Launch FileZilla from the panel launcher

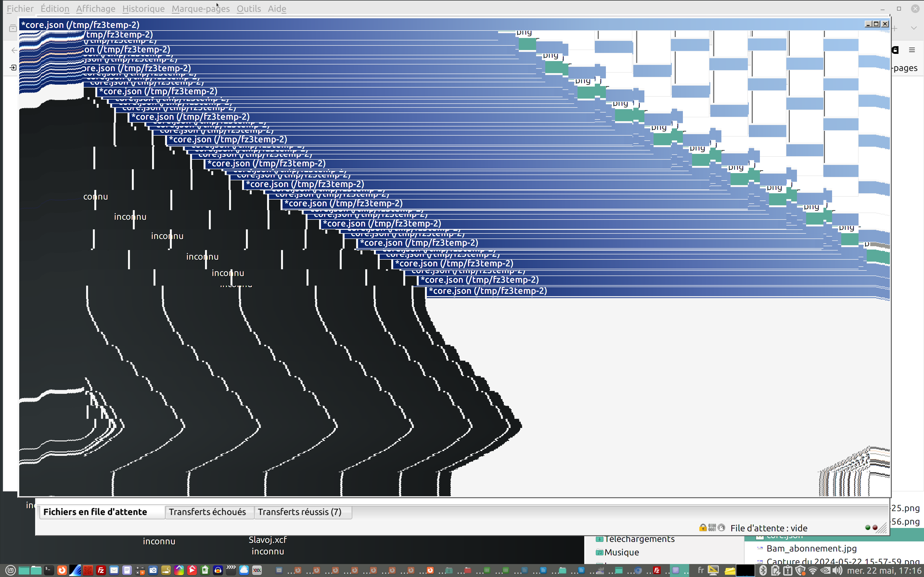101,571
